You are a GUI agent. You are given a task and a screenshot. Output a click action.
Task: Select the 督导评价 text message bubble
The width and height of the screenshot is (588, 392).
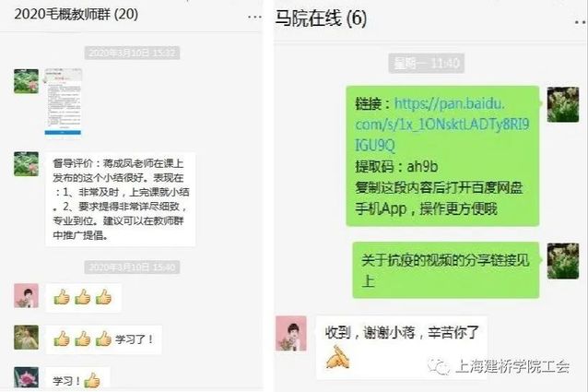[x=121, y=199]
